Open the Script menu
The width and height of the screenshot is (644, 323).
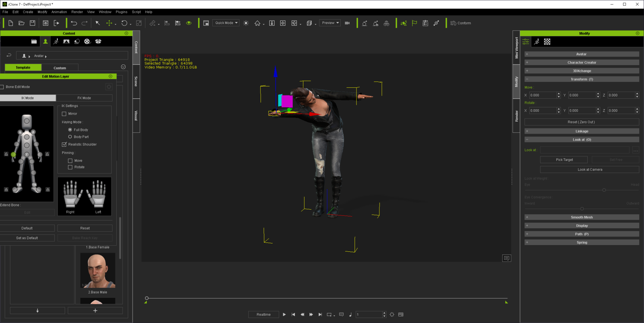[x=136, y=12]
